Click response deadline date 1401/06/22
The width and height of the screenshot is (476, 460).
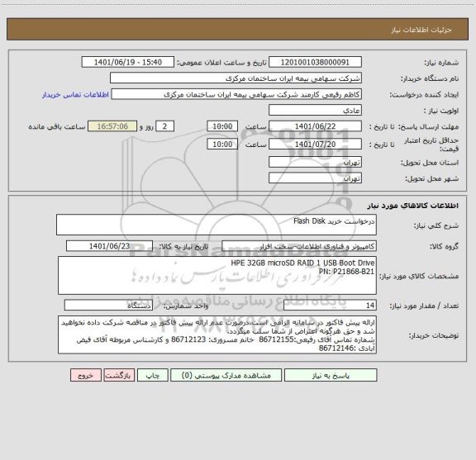pyautogui.click(x=315, y=126)
